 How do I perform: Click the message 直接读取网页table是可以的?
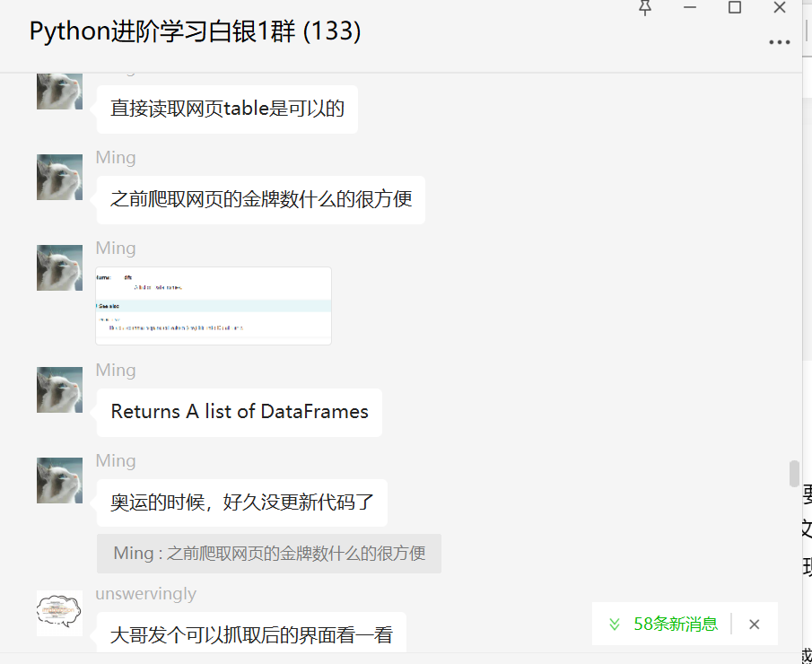coord(226,108)
